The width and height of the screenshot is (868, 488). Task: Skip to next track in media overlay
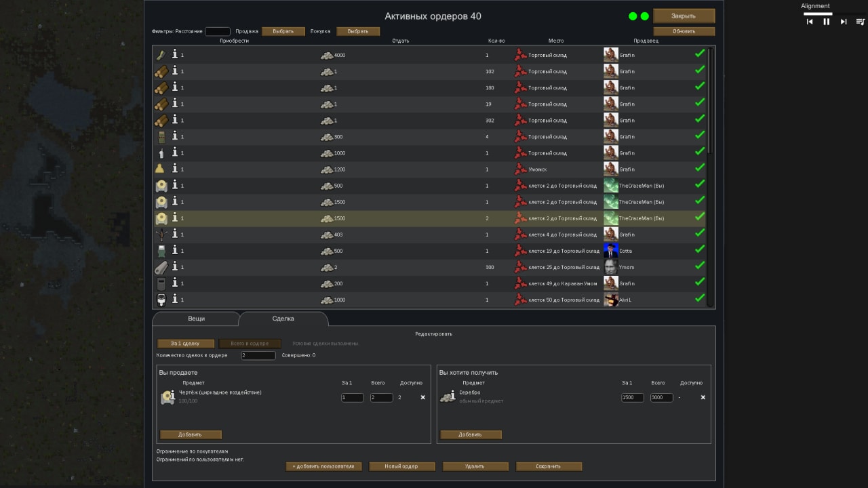coord(844,22)
